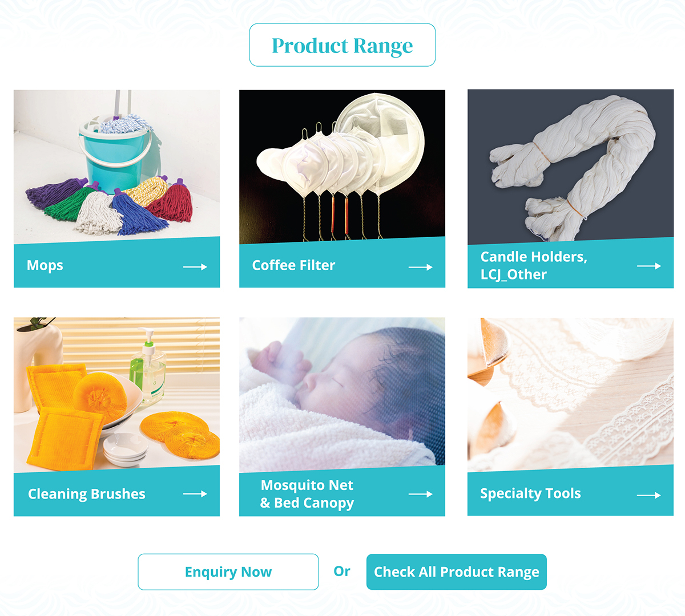Click the arrow on Cleaning Brushes card

(195, 494)
